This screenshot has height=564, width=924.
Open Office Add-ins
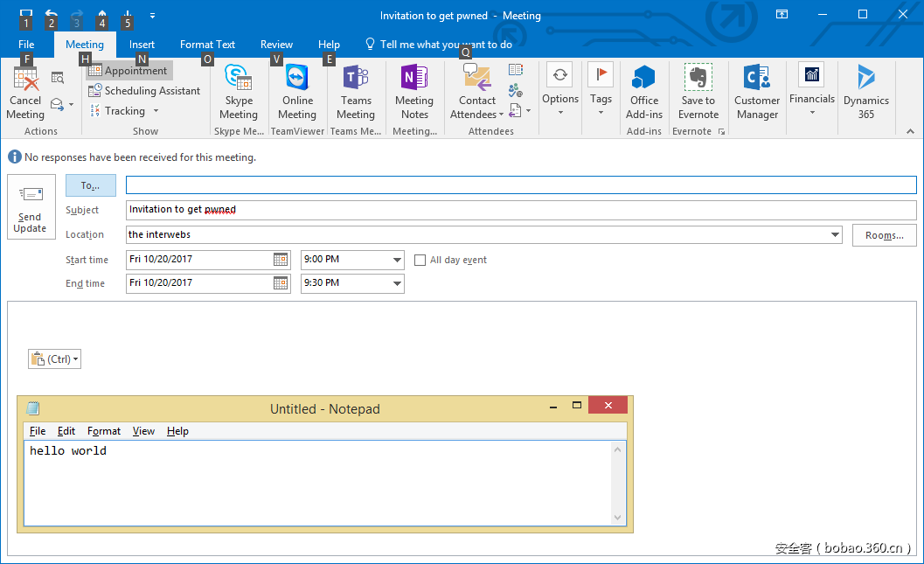[x=644, y=93]
